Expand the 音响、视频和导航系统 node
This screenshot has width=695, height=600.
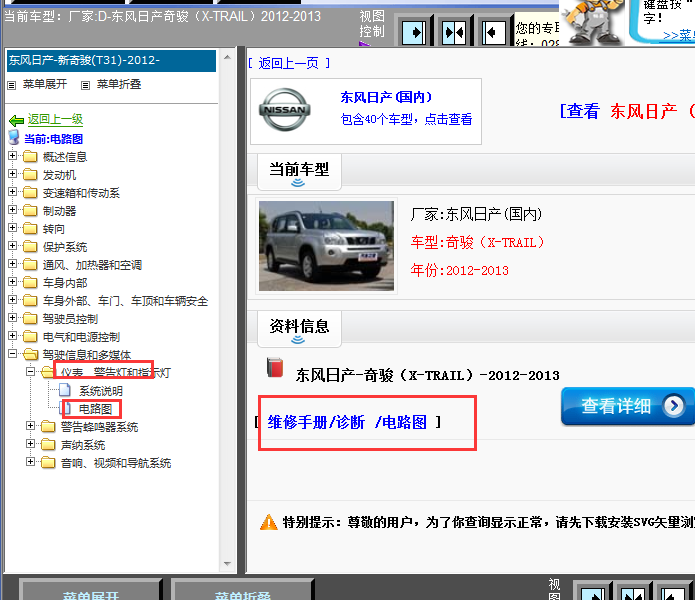(30, 461)
